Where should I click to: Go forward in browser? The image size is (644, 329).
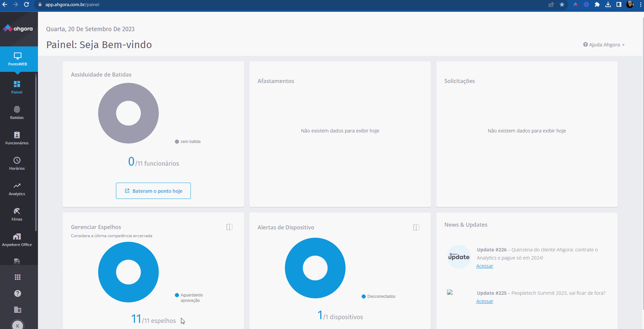[x=16, y=4]
